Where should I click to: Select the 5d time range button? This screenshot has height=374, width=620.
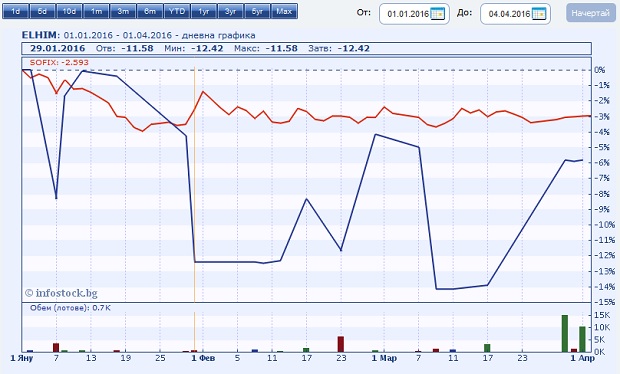(43, 11)
